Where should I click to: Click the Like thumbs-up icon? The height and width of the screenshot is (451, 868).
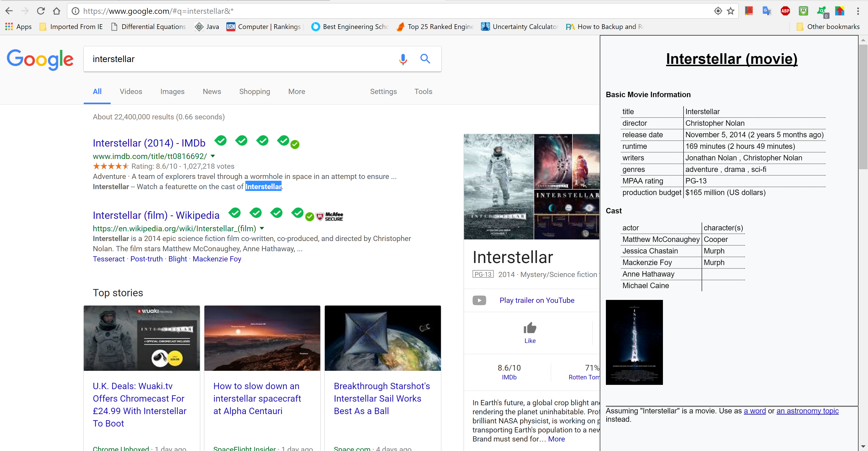tap(530, 328)
